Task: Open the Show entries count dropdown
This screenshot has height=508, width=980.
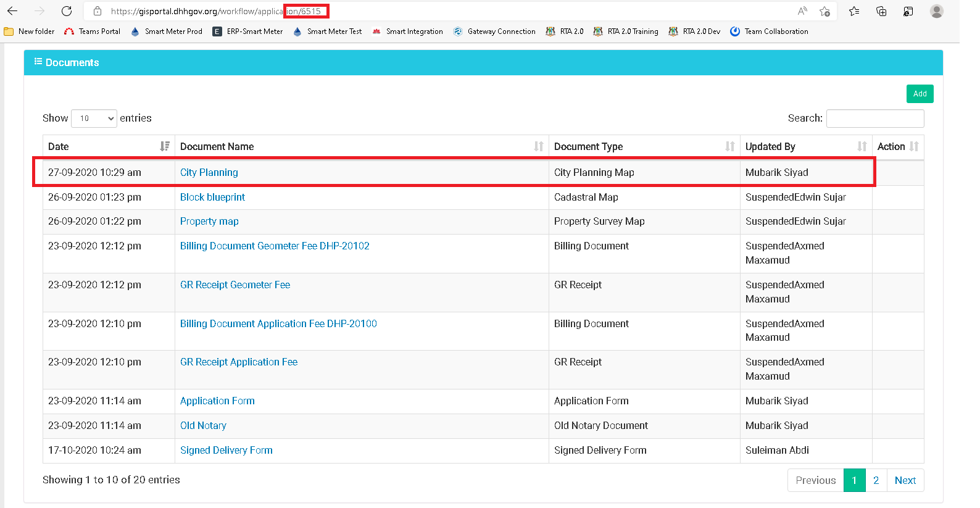Action: click(94, 119)
